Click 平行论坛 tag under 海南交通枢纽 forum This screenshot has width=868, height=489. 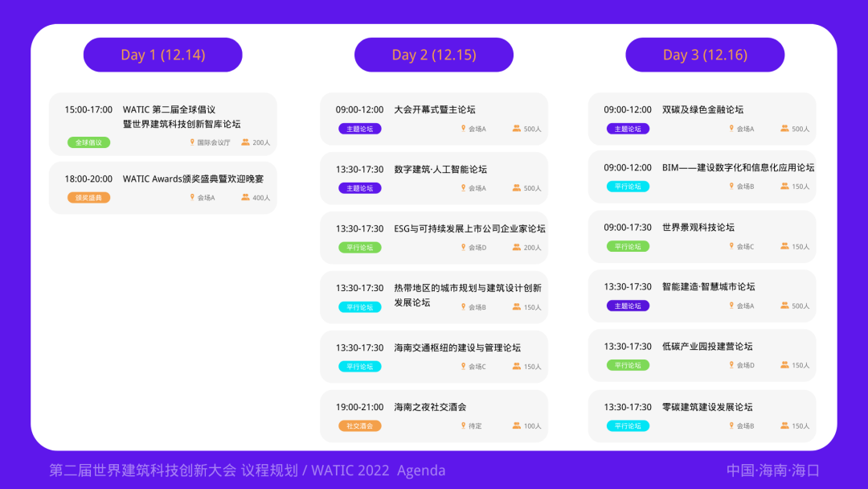pos(360,367)
